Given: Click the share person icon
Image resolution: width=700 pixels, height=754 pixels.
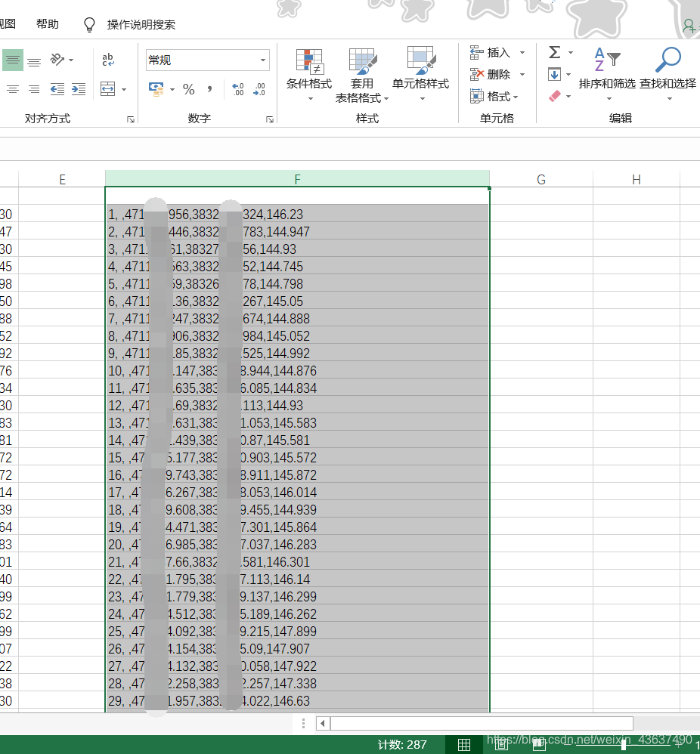Looking at the screenshot, I should pos(690,26).
